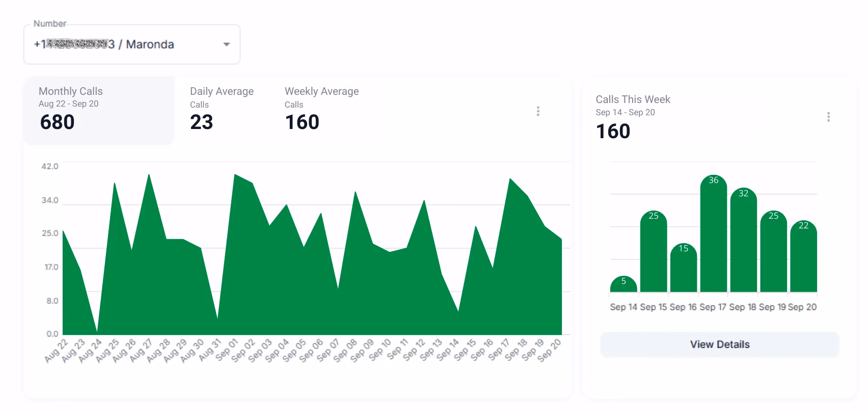Screen dimensions: 868x412
Task: Click the Sep 19 bar showing 25
Action: click(774, 251)
